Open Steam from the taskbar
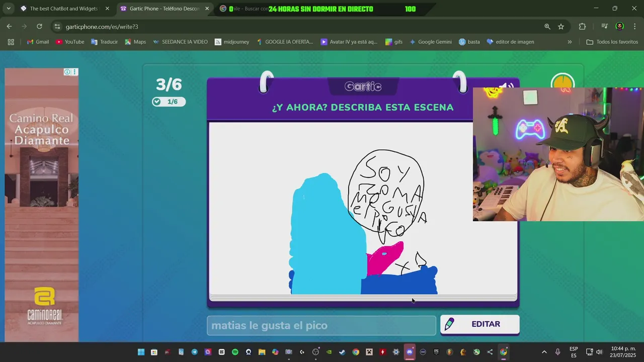Viewport: 644px width, 362px height. coord(342,352)
